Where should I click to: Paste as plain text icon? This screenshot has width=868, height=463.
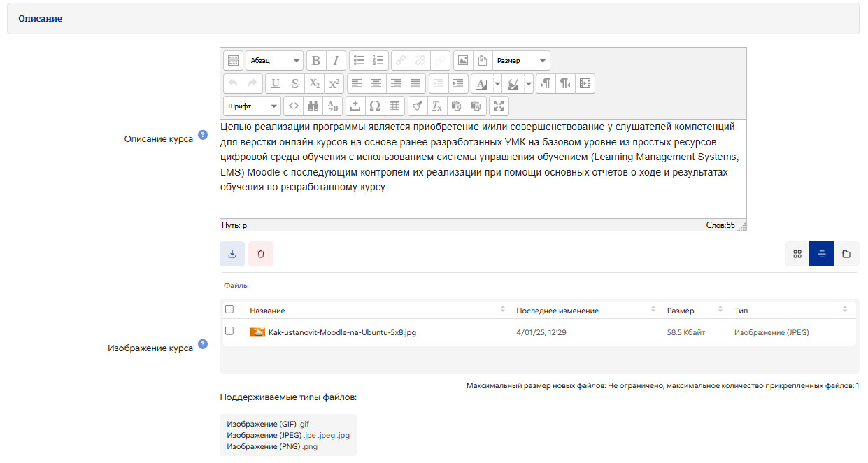click(457, 106)
